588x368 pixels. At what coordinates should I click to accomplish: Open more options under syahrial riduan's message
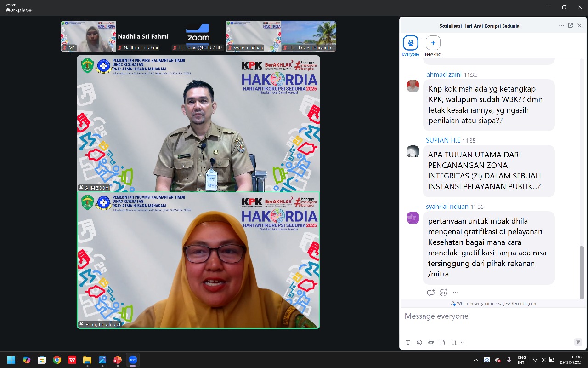455,293
